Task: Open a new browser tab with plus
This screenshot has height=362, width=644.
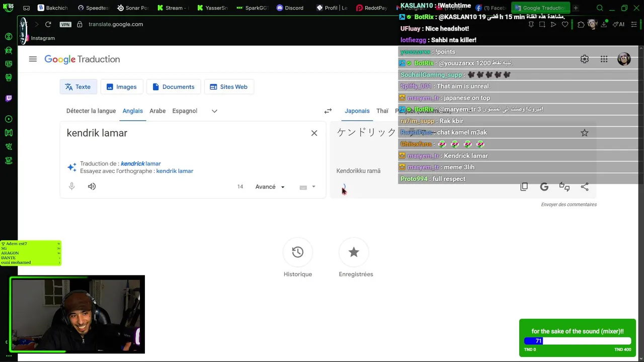Action: (x=576, y=8)
